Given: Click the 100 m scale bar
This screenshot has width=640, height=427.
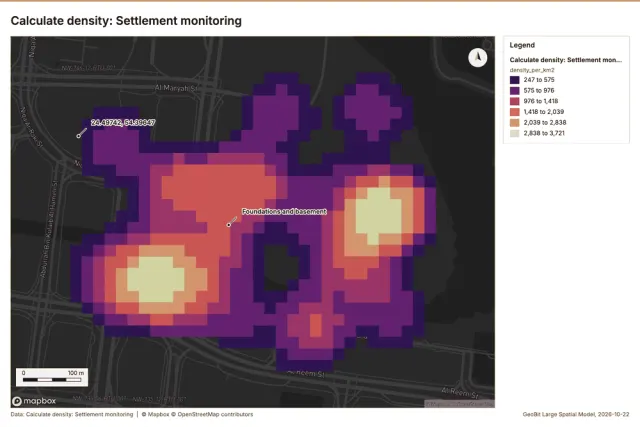Looking at the screenshot, I should coord(52,377).
